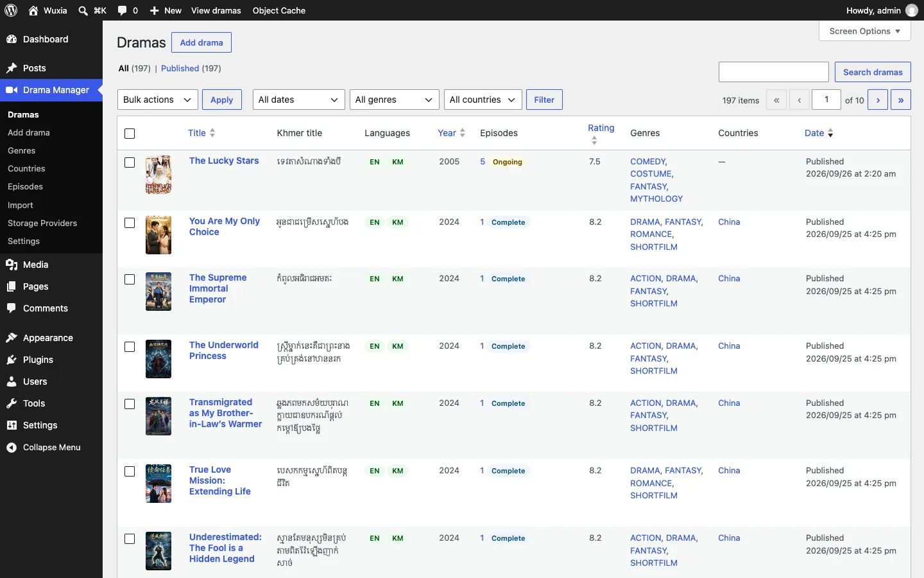This screenshot has height=578, width=924.
Task: Open the All dates dropdown
Action: [x=299, y=100]
